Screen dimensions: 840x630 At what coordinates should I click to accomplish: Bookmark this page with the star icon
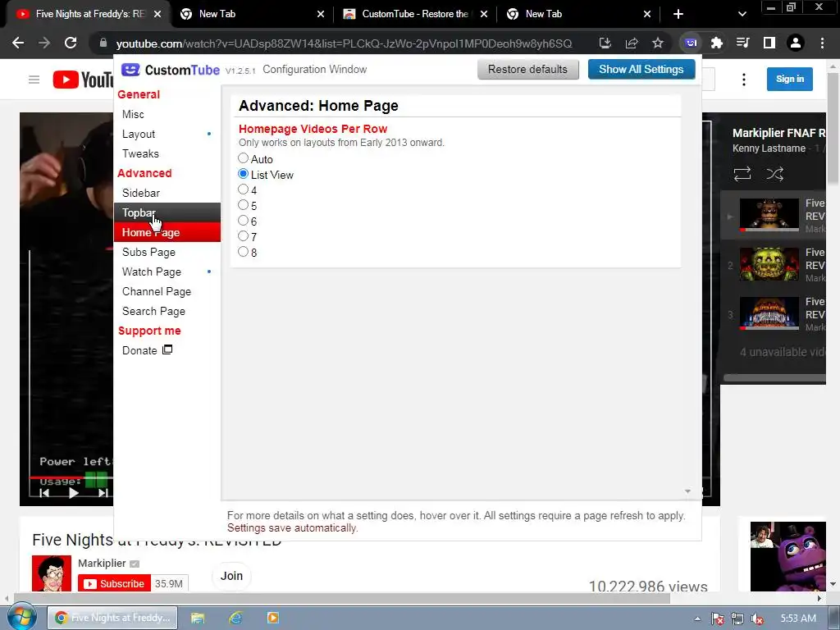(x=658, y=43)
